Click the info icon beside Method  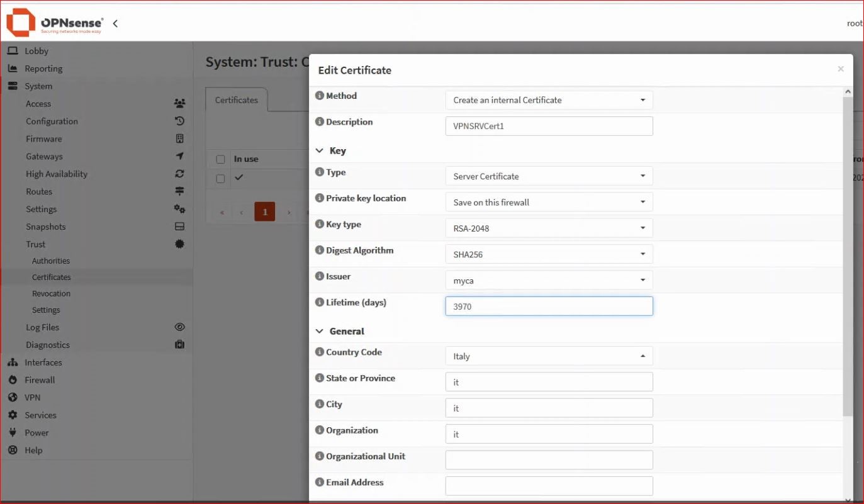(x=320, y=96)
